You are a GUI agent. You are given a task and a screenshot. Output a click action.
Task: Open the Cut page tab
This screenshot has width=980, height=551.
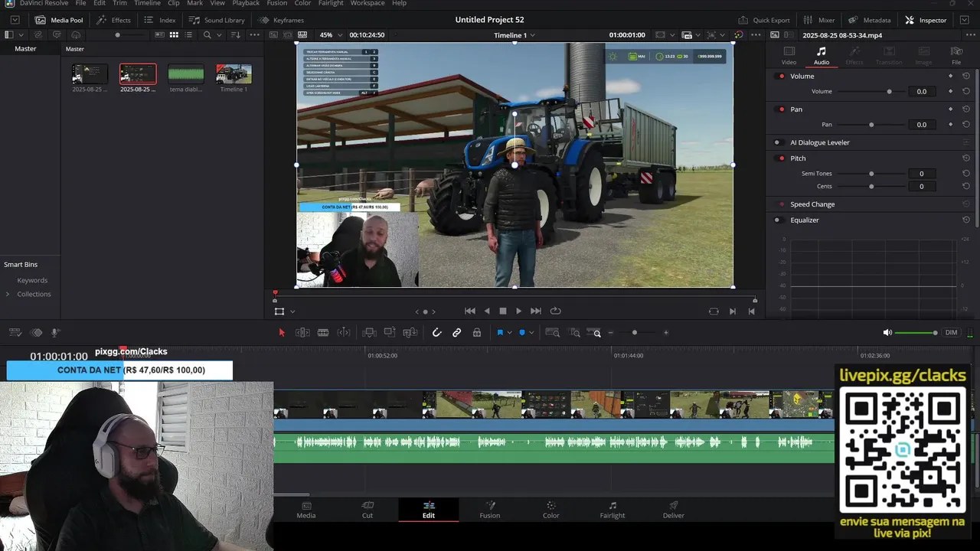coord(367,510)
